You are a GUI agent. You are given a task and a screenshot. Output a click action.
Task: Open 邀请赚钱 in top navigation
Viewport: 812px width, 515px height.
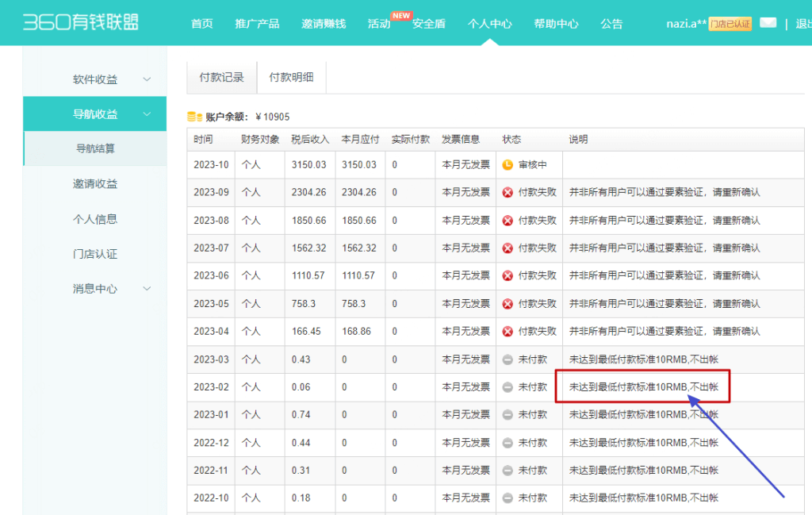coord(324,24)
